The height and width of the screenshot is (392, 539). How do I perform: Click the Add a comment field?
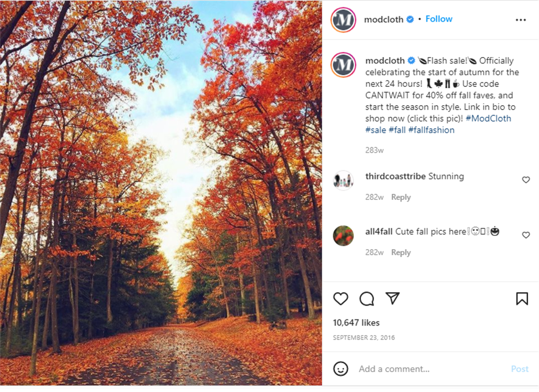pos(426,369)
